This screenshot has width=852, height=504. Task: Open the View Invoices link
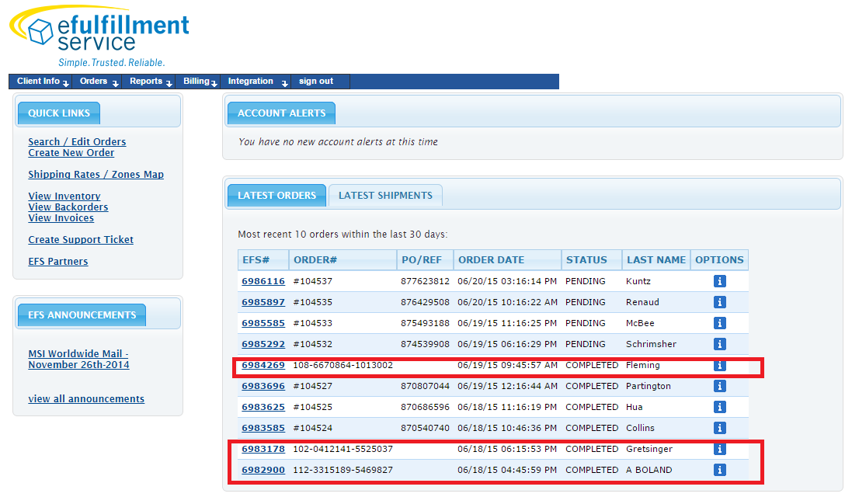(x=61, y=217)
